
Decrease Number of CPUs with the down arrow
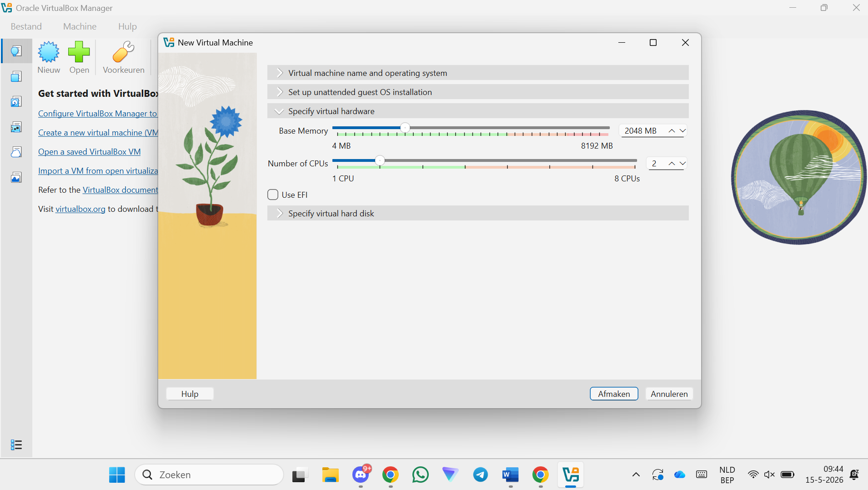coord(682,164)
